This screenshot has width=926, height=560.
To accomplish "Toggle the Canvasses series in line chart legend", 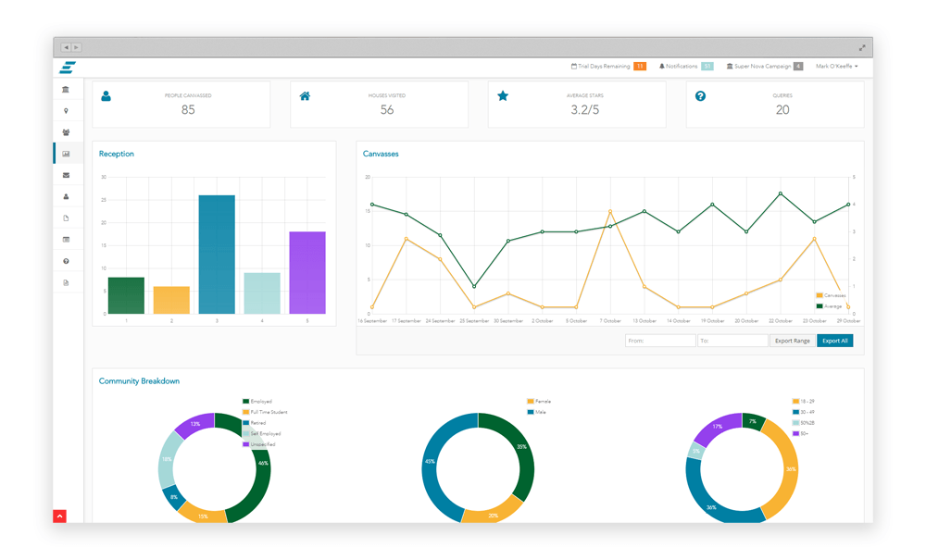I will [x=830, y=295].
